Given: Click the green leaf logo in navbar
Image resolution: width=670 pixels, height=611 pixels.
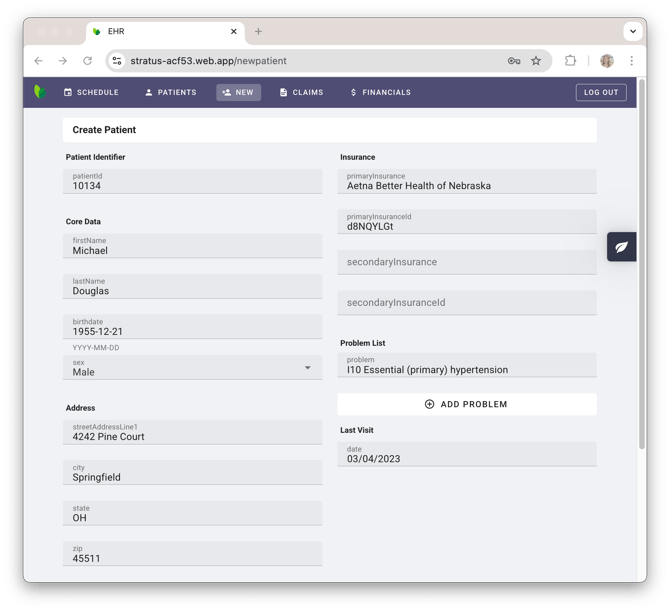Looking at the screenshot, I should point(40,92).
